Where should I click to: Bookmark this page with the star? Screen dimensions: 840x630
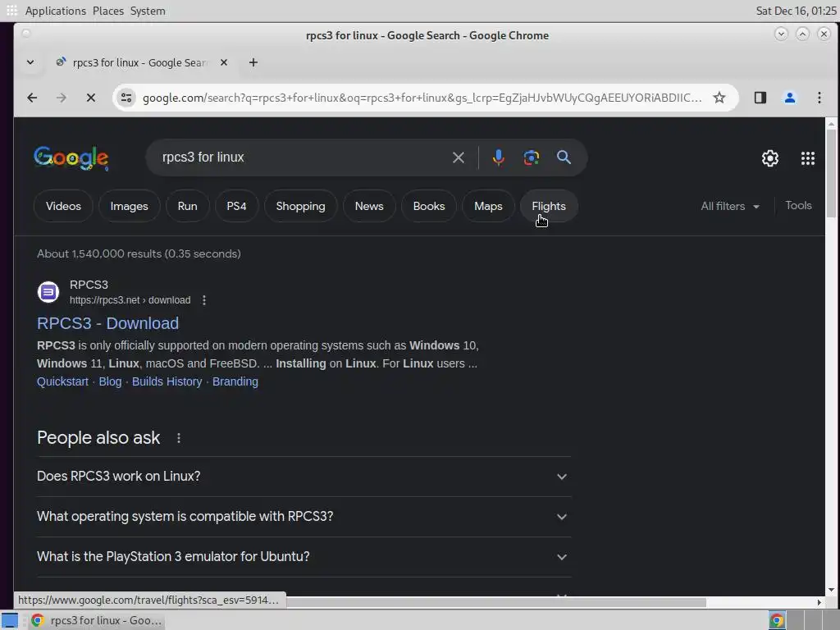coord(719,98)
